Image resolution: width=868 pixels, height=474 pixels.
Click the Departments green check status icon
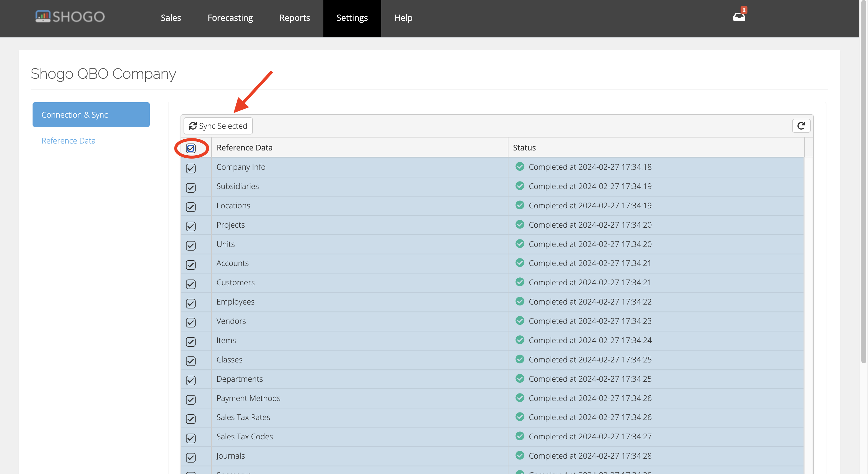[x=520, y=378]
